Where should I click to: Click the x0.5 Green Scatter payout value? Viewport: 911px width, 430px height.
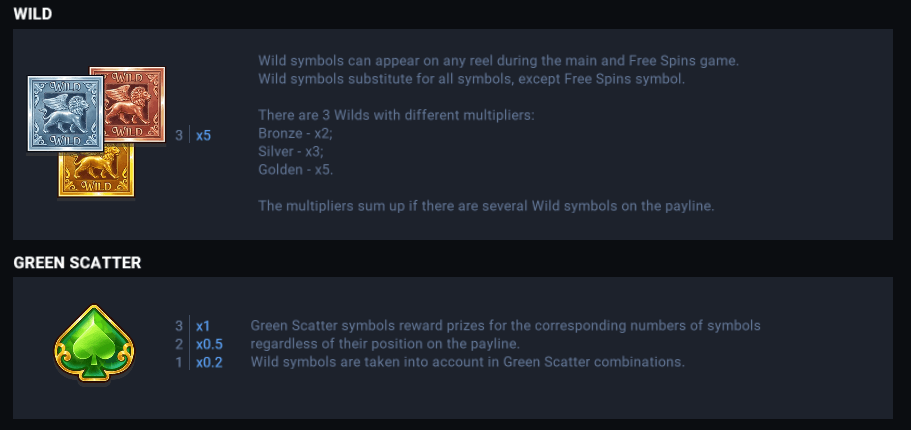pos(209,344)
